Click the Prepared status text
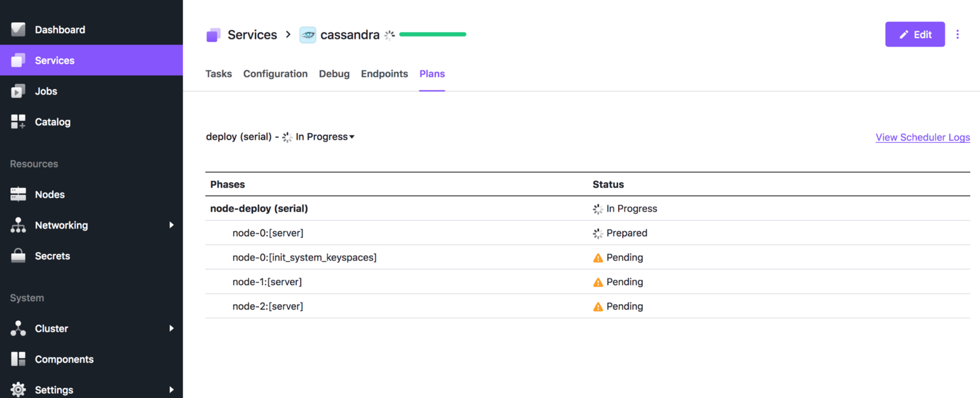The width and height of the screenshot is (980, 398). [x=627, y=233]
